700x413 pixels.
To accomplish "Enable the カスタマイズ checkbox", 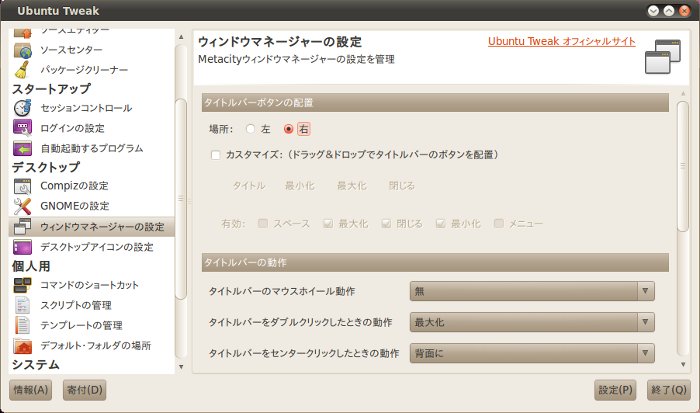I will click(215, 155).
